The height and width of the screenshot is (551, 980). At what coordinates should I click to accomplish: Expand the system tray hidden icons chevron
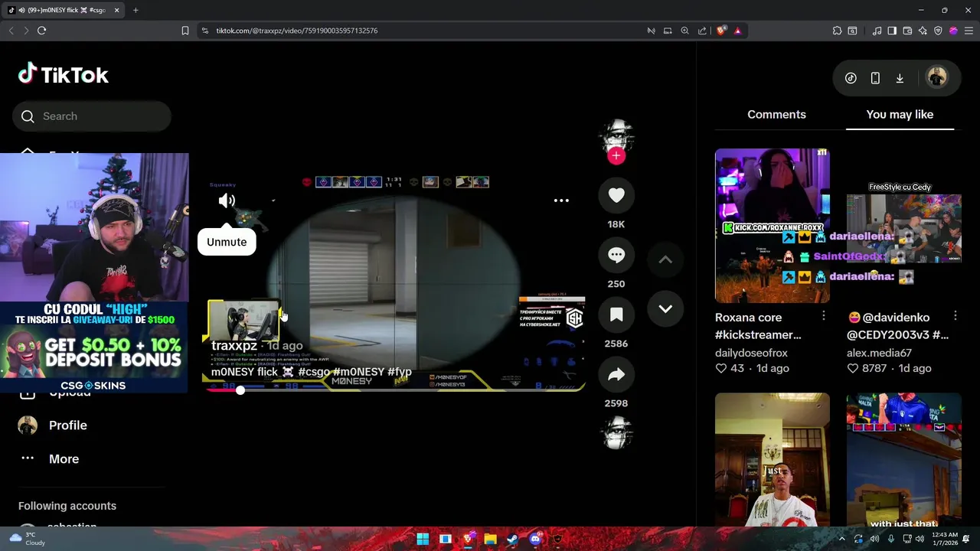point(841,539)
